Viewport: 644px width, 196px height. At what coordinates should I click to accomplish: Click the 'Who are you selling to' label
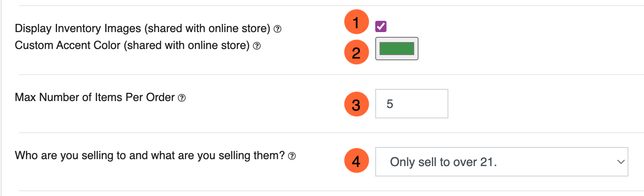click(149, 156)
